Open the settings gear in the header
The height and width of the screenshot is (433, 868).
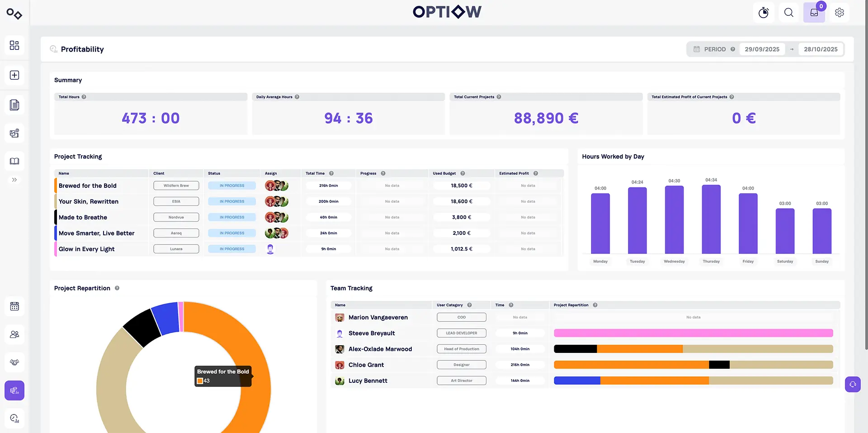[x=839, y=13]
